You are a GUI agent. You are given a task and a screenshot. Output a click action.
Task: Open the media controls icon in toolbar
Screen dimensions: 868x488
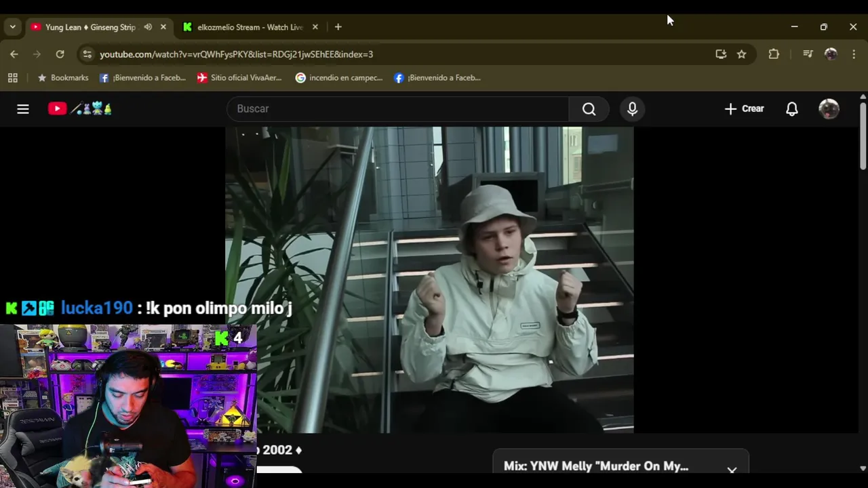(808, 54)
